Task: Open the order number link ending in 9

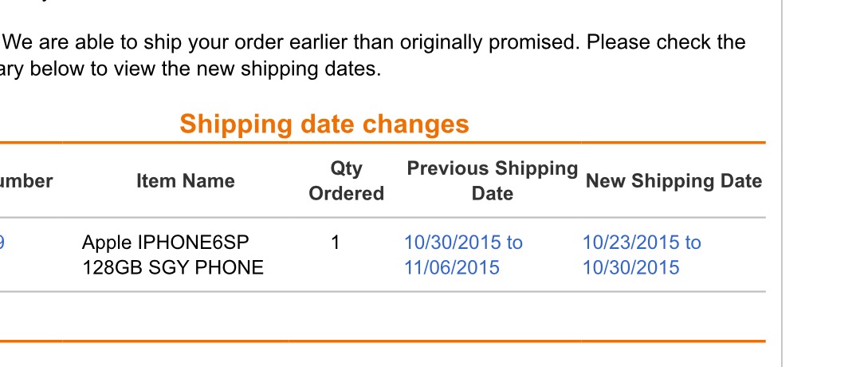Action: pos(2,243)
